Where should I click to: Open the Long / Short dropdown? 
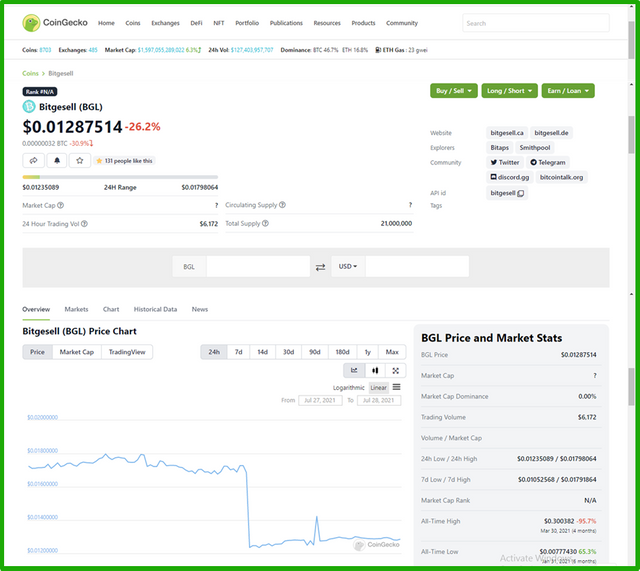click(x=509, y=91)
